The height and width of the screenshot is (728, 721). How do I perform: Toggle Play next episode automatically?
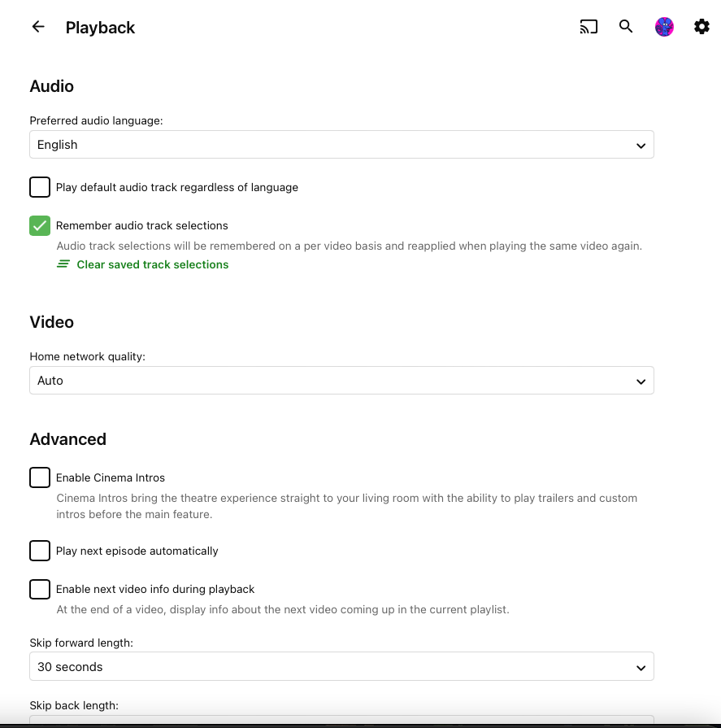pyautogui.click(x=40, y=551)
